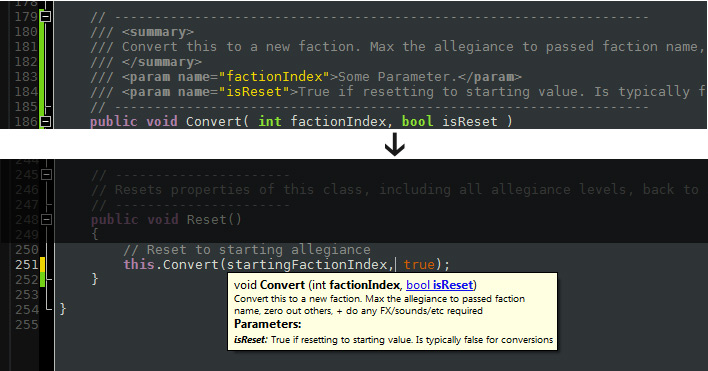Screen dimensions: 708x371
Task: Click the yellow change marker at line 251
Action: point(42,264)
